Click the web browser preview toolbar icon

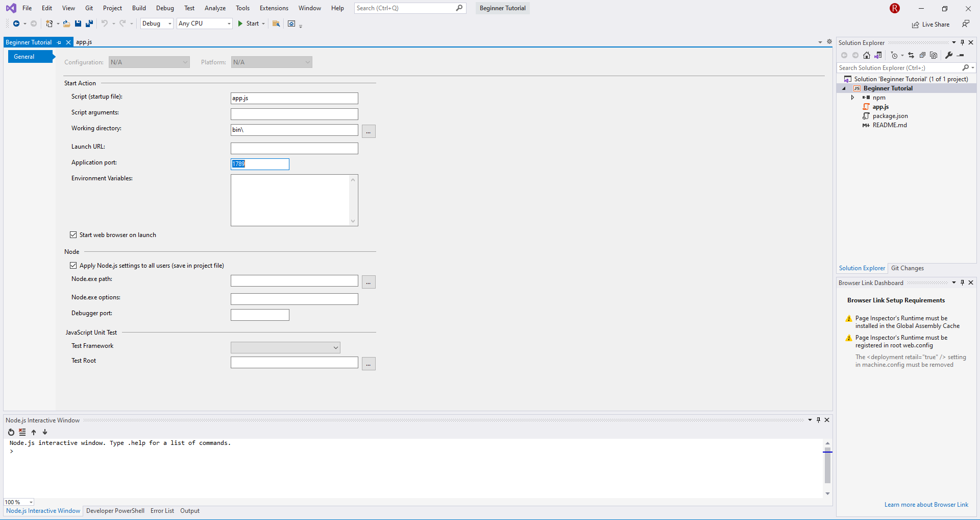[291, 23]
